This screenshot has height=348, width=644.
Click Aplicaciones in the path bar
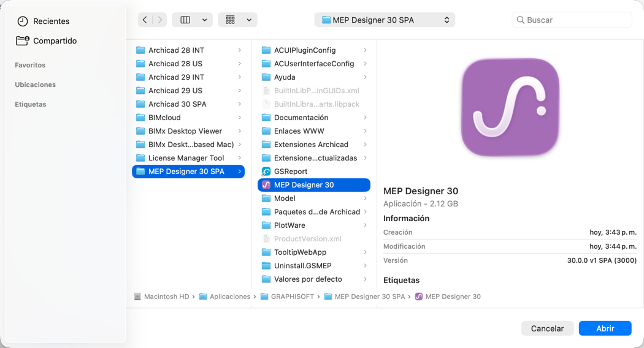[x=225, y=297]
